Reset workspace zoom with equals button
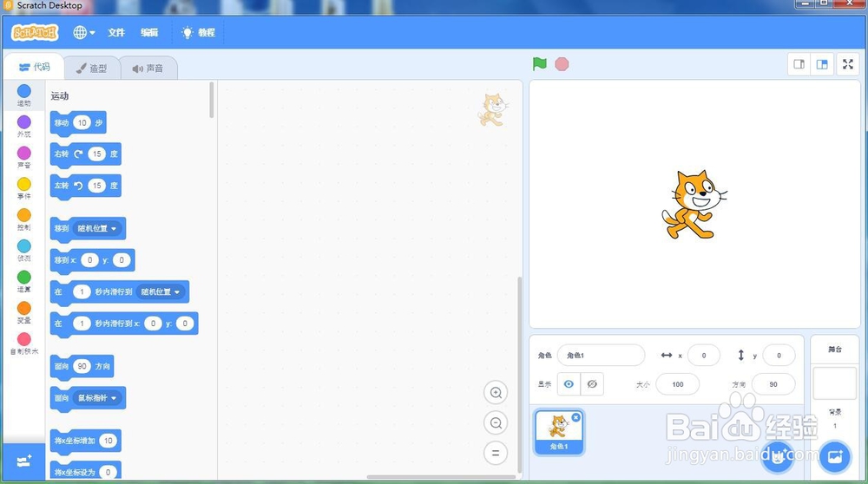The height and width of the screenshot is (484, 868). (x=496, y=453)
